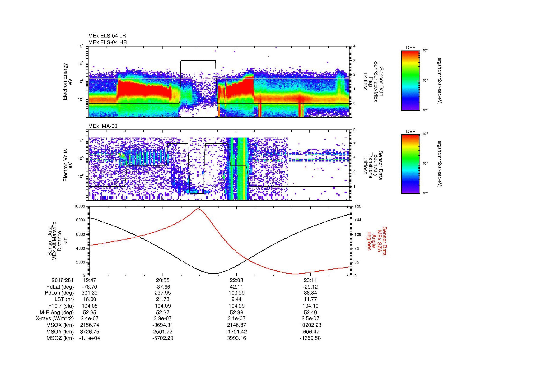Click the LST value 21.73
Viewport: 555px width, 392px height.
tap(163, 300)
